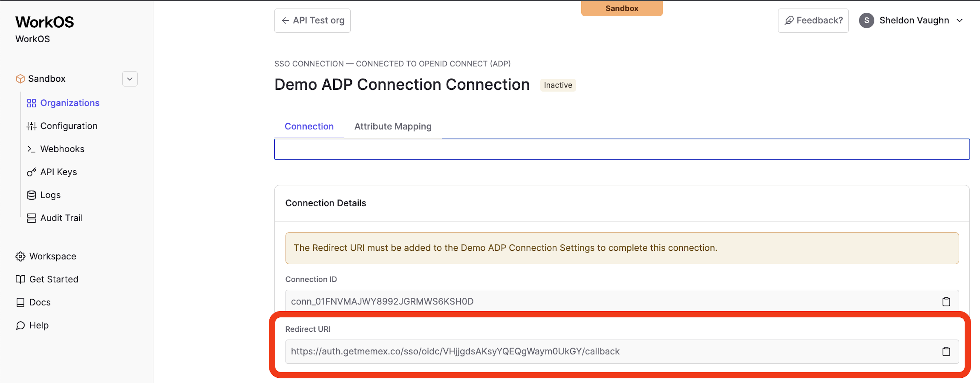This screenshot has width=980, height=383.
Task: Open the Docs link in sidebar
Action: click(x=40, y=302)
